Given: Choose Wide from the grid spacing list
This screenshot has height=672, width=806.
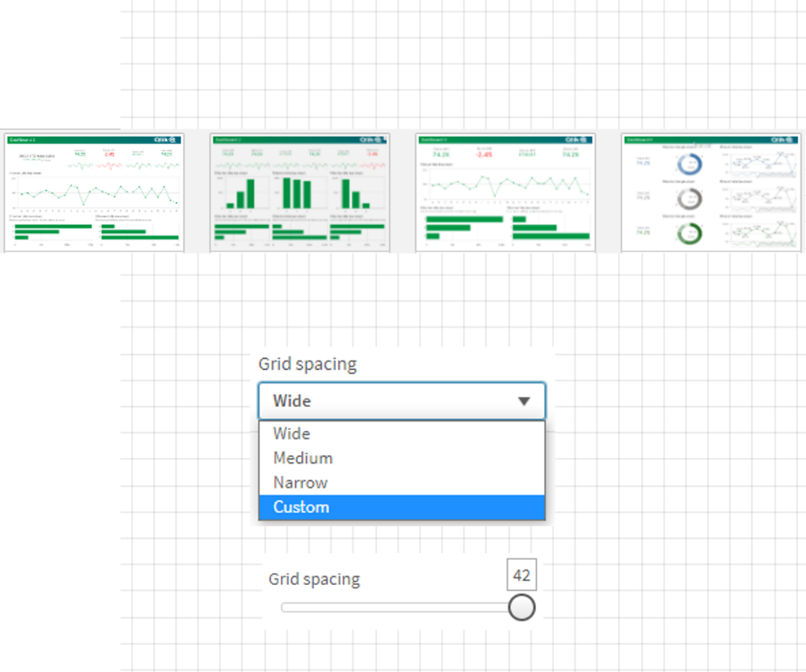Looking at the screenshot, I should click(x=290, y=434).
